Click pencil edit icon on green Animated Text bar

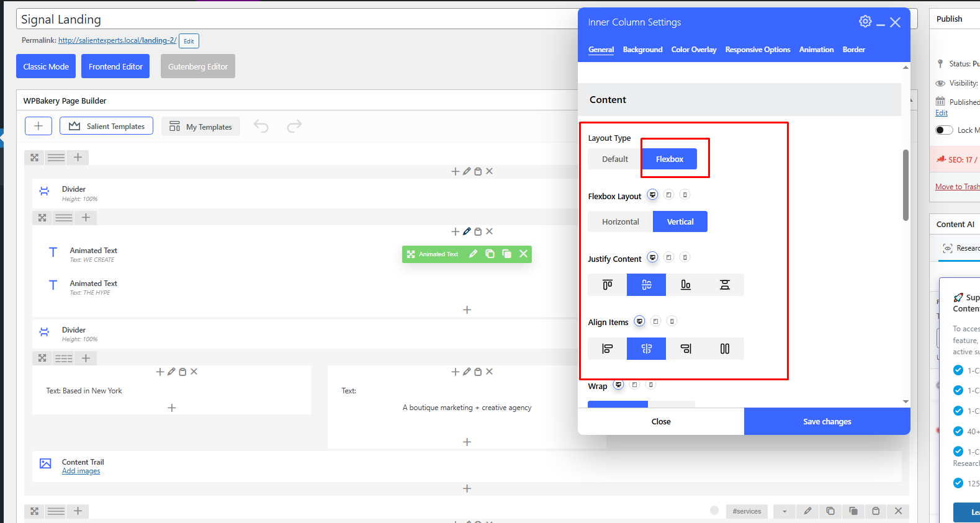473,254
